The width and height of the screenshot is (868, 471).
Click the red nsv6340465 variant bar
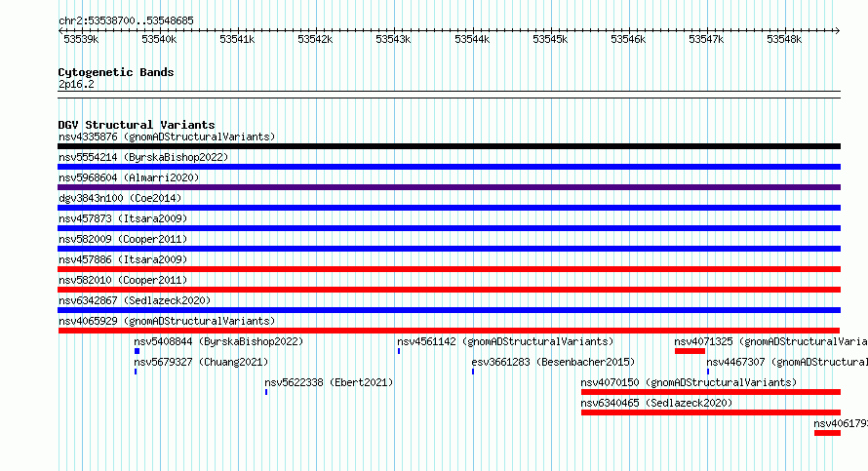(711, 412)
